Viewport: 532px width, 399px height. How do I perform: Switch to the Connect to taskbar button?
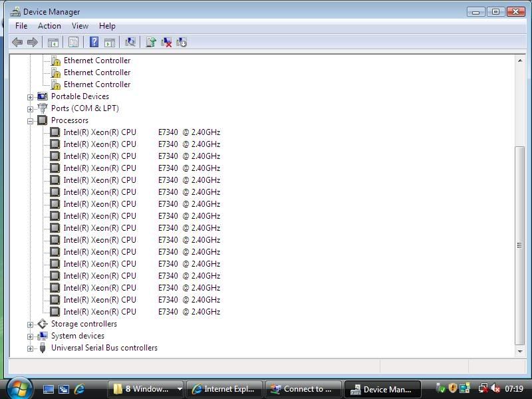point(303,389)
